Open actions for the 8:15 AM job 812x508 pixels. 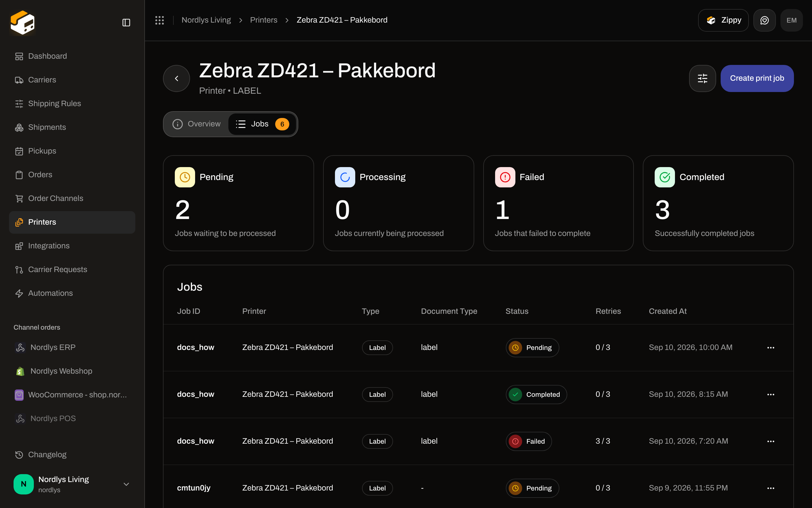pyautogui.click(x=771, y=395)
